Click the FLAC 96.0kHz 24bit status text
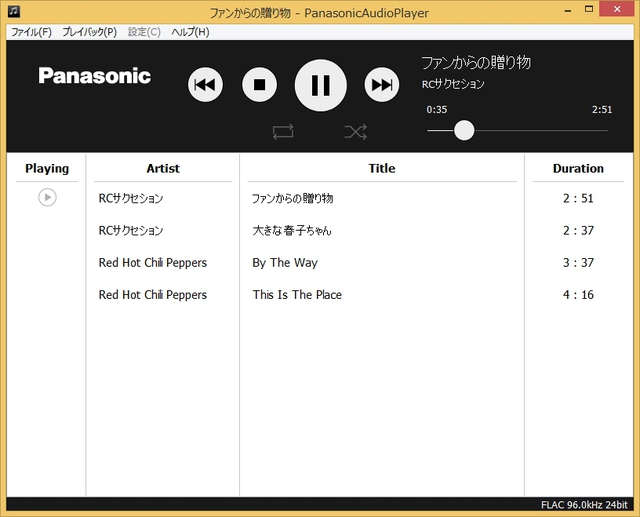The width and height of the screenshot is (640, 517). click(x=584, y=505)
